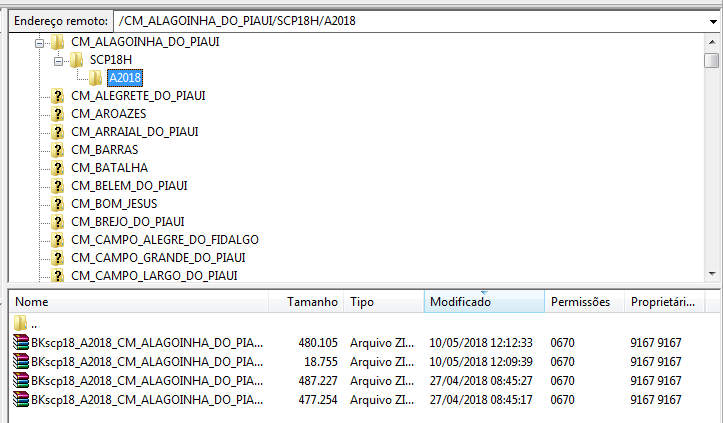Sort files by Permissões column
Image resolution: width=723 pixels, height=423 pixels.
click(584, 302)
